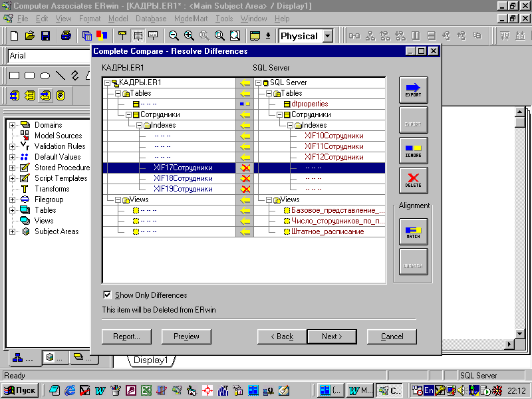Switch to the Display1 tab
The image size is (532, 399).
point(151,360)
